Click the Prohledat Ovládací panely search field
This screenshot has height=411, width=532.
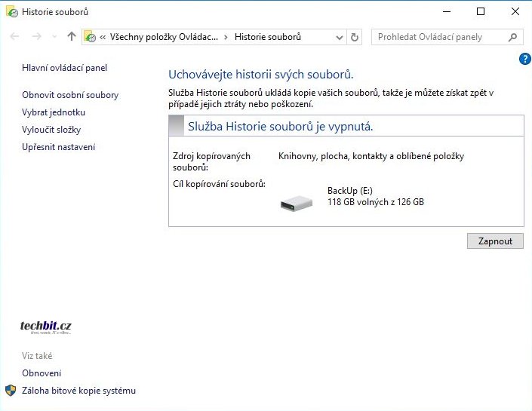point(440,37)
